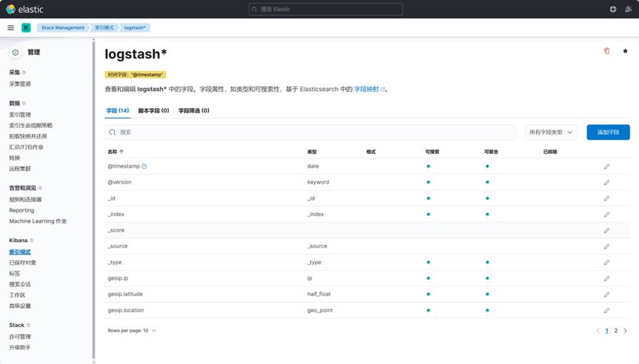Switch to the 字段筛选 (0) tab
The image size is (639, 364).
tap(194, 111)
